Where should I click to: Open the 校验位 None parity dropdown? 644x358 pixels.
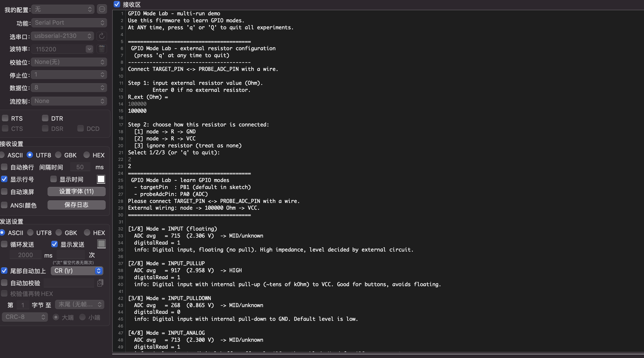(69, 62)
